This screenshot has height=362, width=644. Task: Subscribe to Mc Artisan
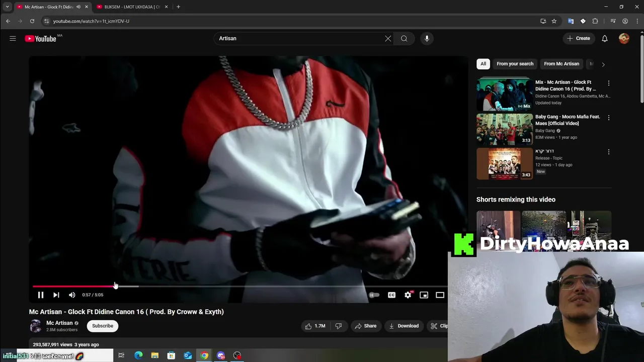(103, 326)
